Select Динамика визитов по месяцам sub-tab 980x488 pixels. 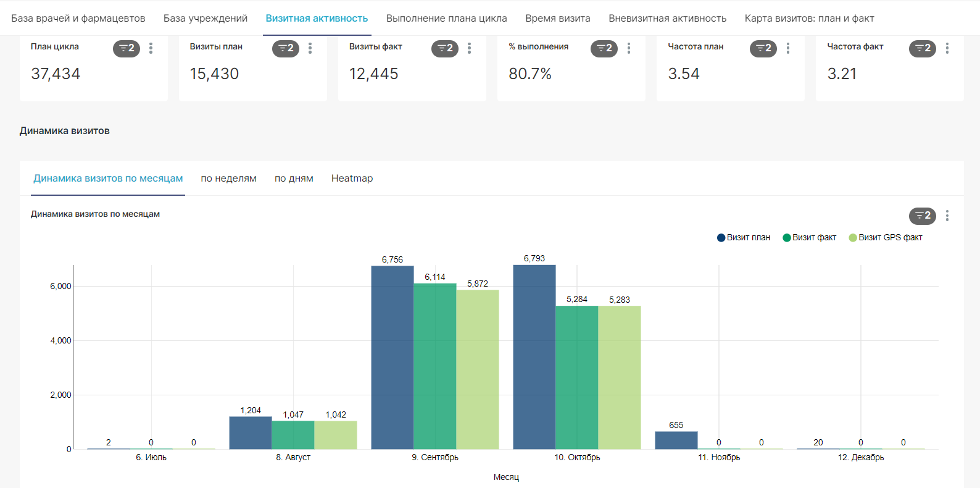coord(108,179)
